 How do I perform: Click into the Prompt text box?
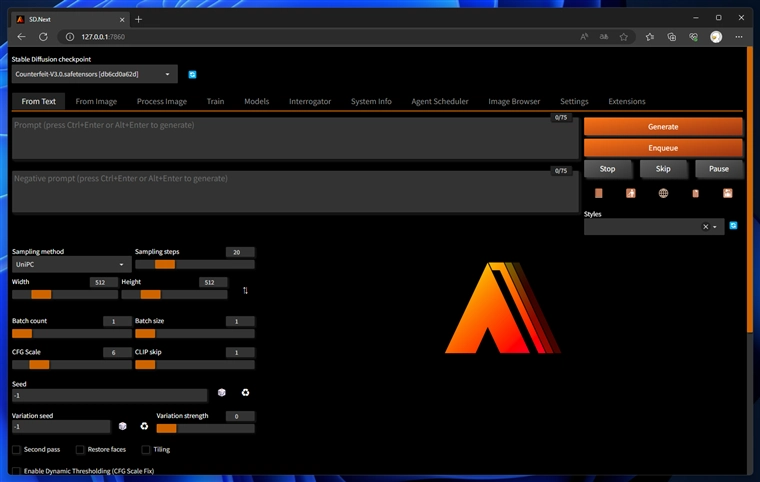point(295,138)
